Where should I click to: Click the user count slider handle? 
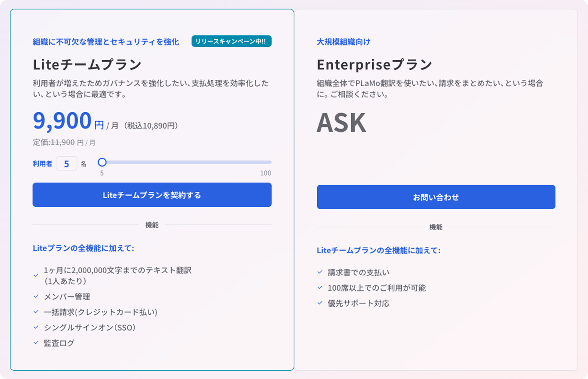point(102,162)
